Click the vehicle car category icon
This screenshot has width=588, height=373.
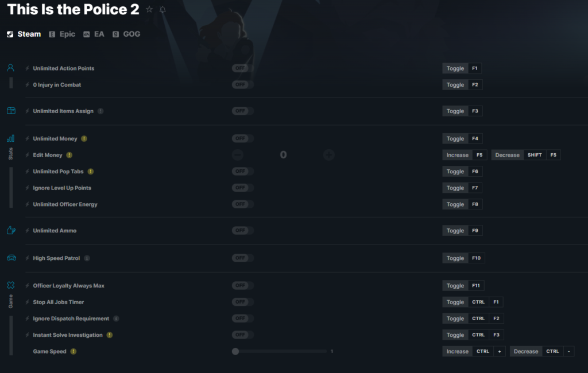coord(11,258)
